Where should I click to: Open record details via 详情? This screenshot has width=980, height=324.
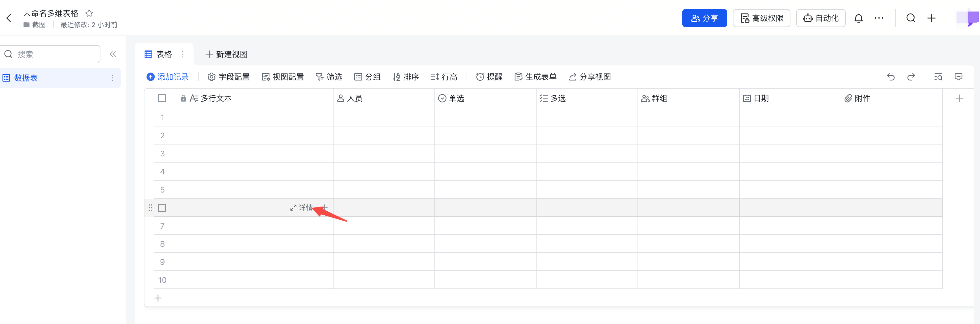click(302, 207)
